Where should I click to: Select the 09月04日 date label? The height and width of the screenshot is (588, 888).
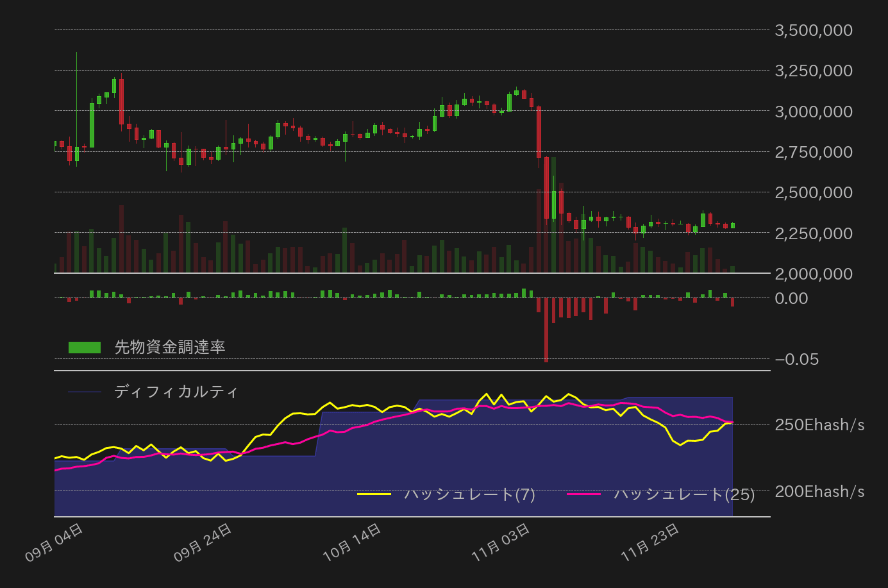tap(53, 539)
